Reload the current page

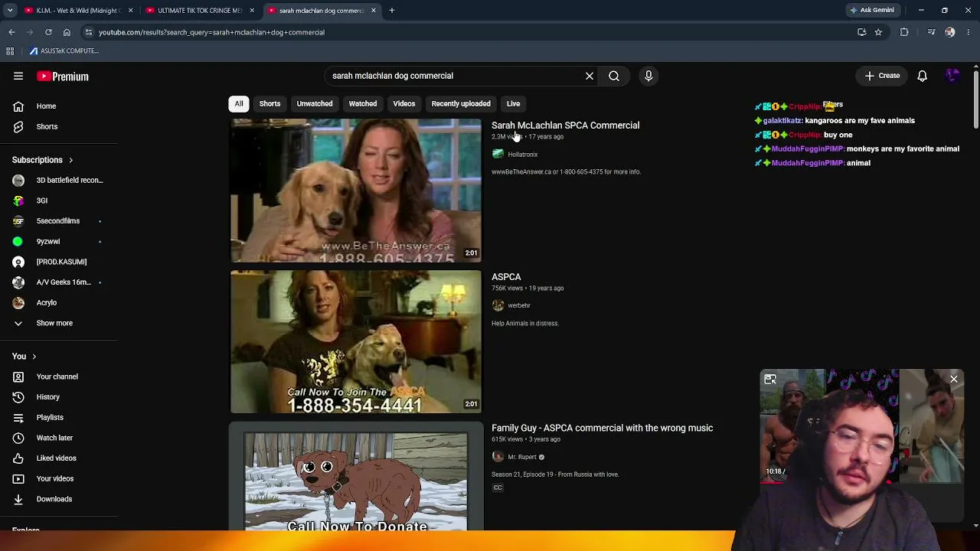click(48, 32)
